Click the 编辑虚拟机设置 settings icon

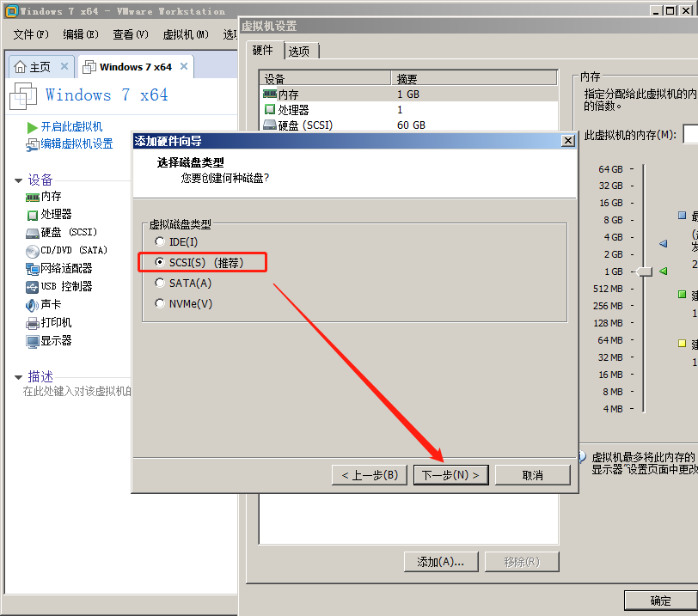[33, 144]
